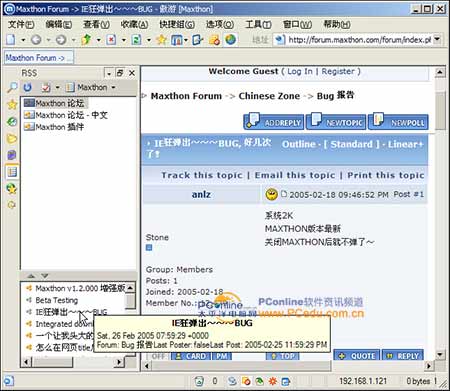Click the Favorites star toolbar icon
Screen dimensions: 450x391
coord(161,40)
